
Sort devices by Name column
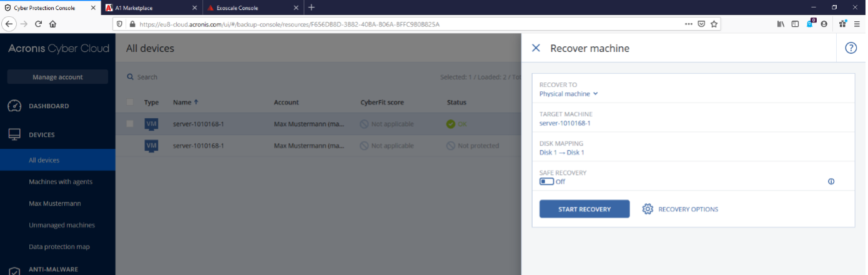click(185, 102)
